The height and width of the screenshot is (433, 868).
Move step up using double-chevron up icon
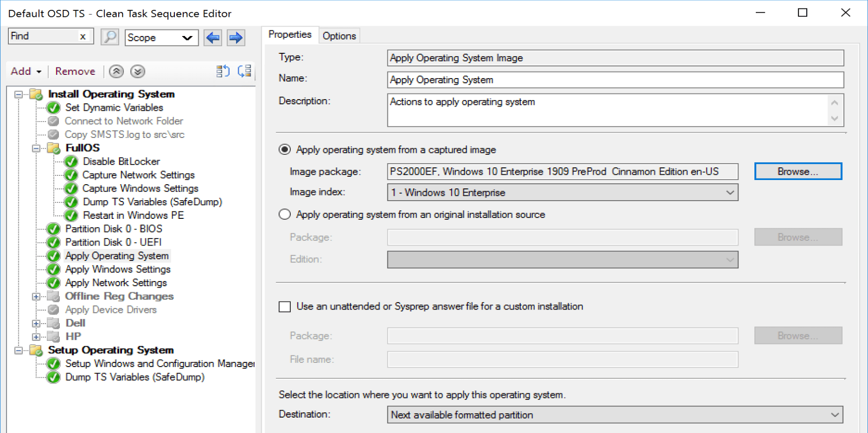coord(116,71)
